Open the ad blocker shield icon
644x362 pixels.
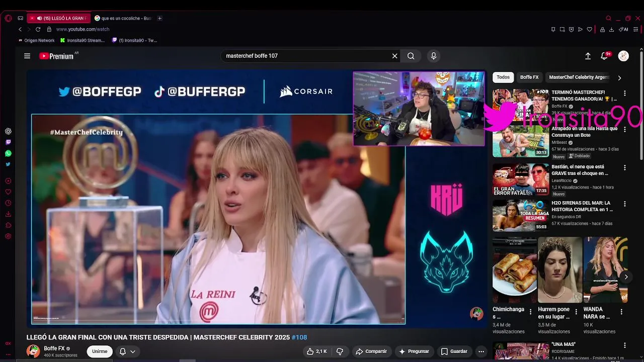click(571, 29)
